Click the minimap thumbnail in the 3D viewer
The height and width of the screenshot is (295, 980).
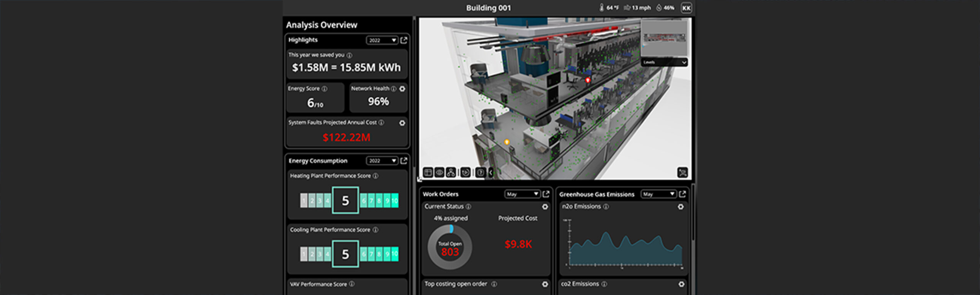tap(664, 38)
